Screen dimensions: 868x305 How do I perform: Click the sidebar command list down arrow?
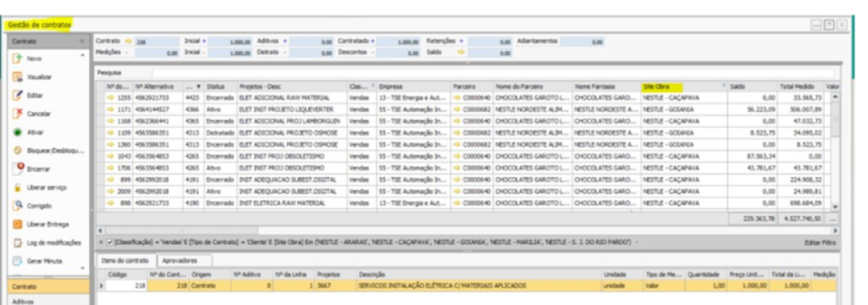(83, 268)
